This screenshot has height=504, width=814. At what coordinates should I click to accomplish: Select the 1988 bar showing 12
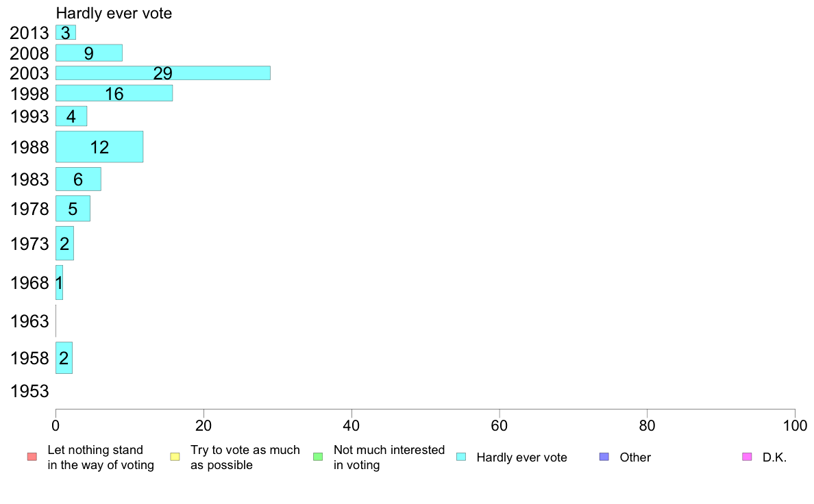99,147
